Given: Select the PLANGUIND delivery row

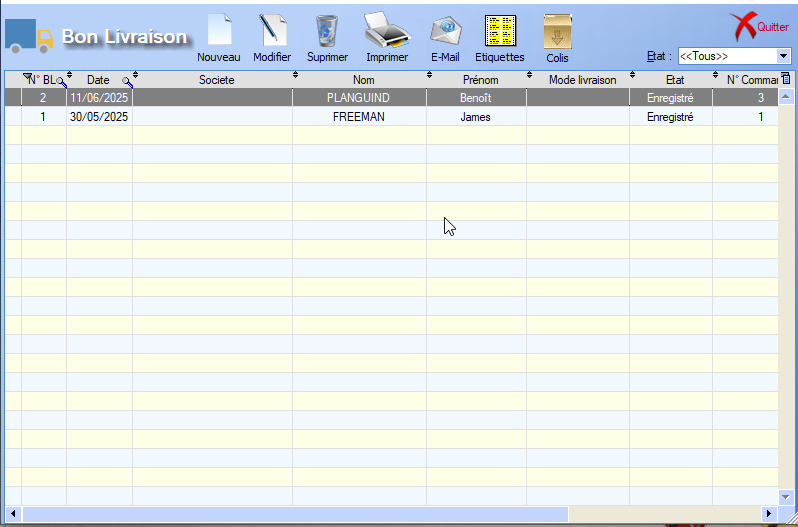Looking at the screenshot, I should [x=358, y=98].
